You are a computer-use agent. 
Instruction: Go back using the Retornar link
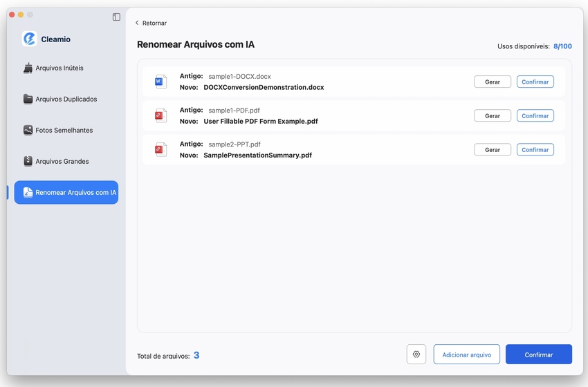[x=151, y=23]
